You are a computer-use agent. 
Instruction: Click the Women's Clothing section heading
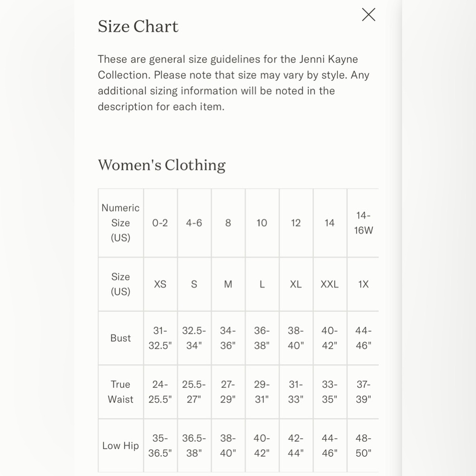coord(162,165)
